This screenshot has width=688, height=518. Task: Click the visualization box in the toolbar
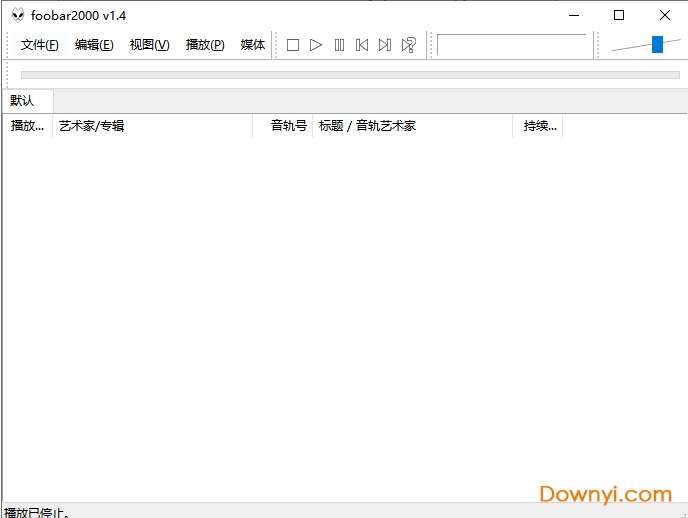(512, 45)
